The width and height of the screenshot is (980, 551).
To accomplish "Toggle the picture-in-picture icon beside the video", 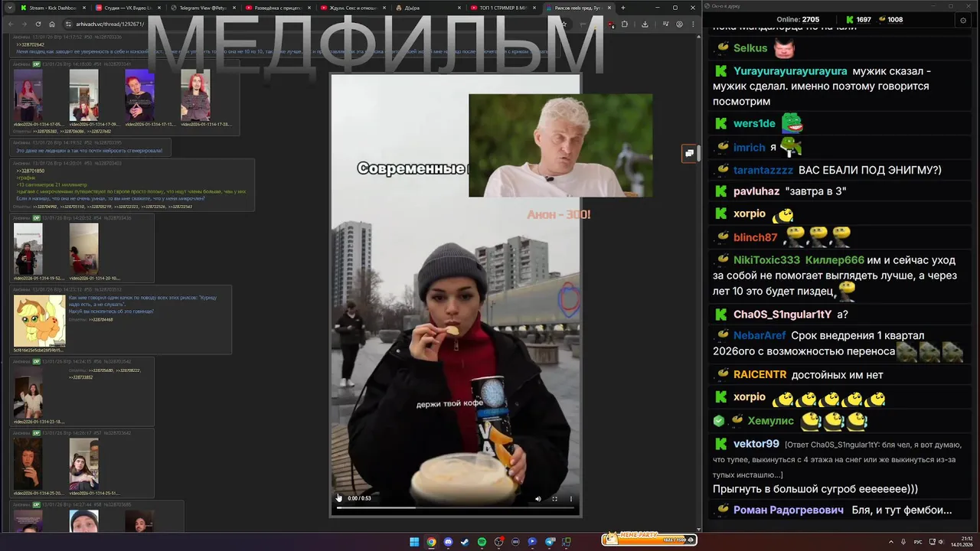I will point(689,153).
